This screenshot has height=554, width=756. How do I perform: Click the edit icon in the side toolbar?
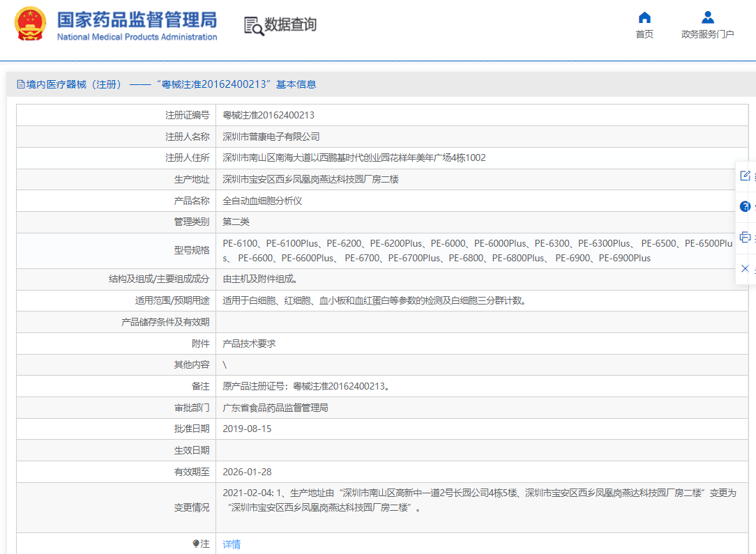tap(745, 176)
